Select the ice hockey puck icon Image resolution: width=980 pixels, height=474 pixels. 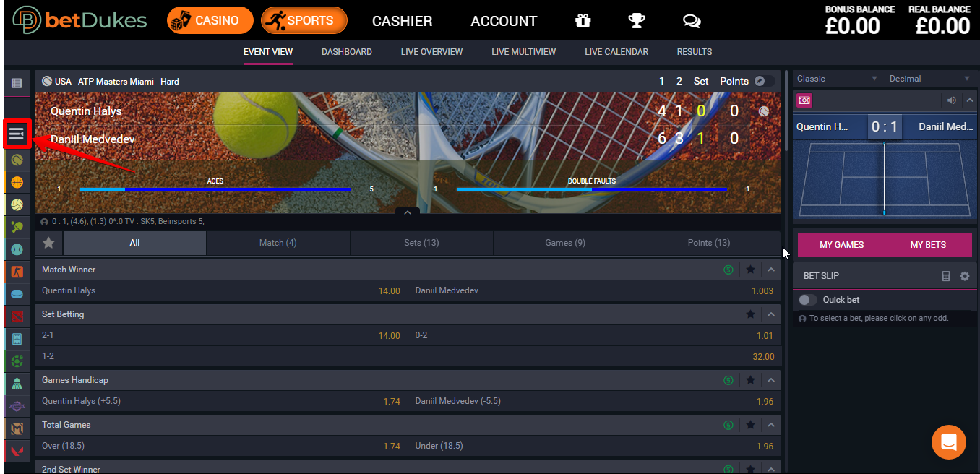pyautogui.click(x=17, y=294)
